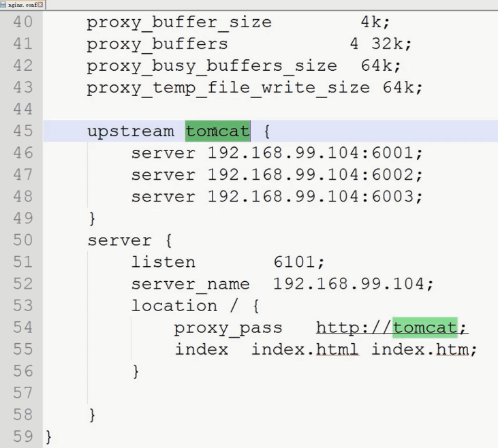Click proxy_temp_file_write_size directive

(228, 88)
